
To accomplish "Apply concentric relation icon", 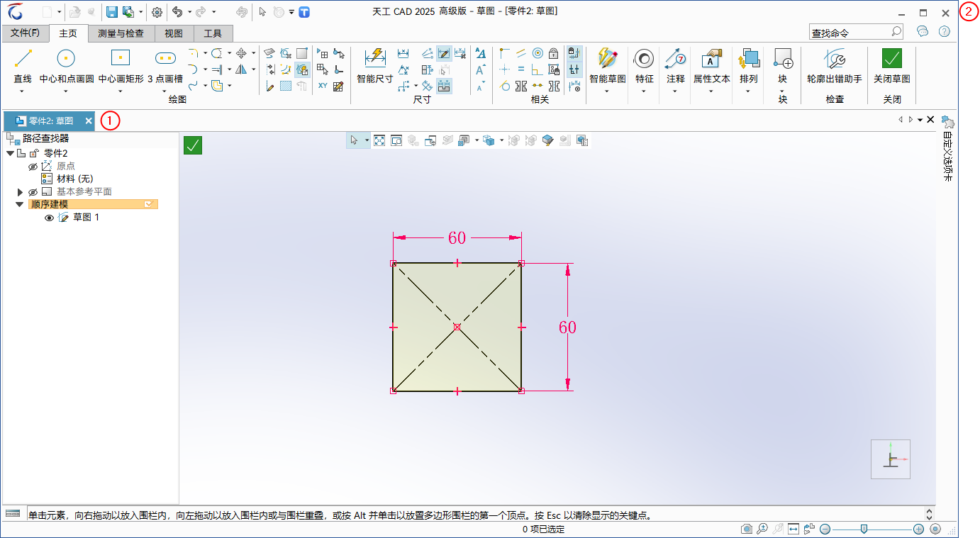I will click(538, 52).
